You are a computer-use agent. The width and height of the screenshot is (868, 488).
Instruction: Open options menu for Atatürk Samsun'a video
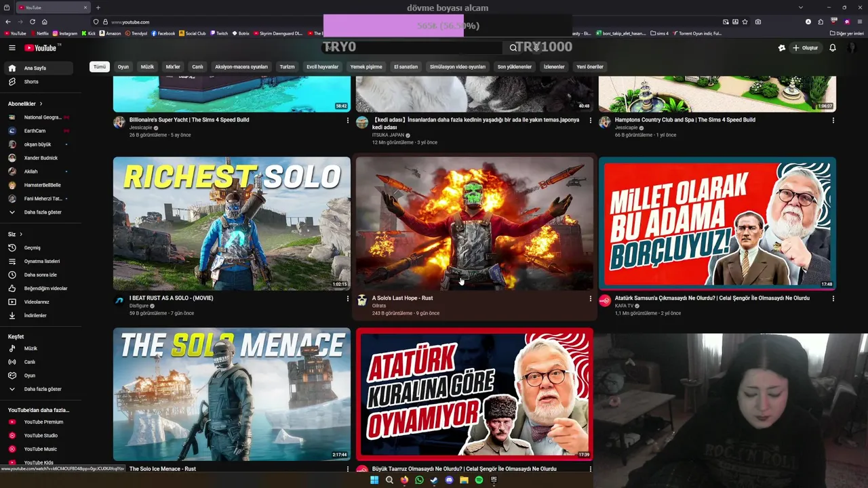coord(833,299)
